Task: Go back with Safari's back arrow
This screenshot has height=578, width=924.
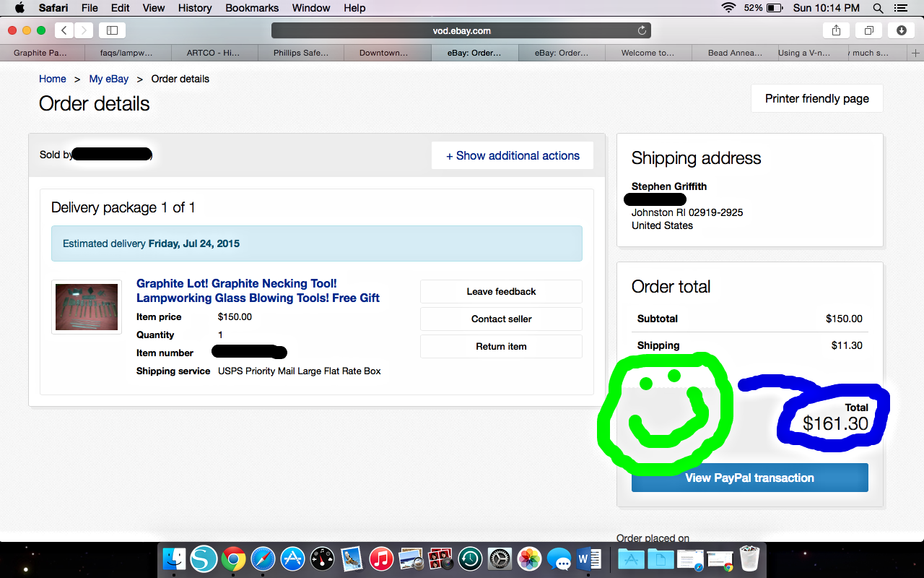Action: pos(64,30)
